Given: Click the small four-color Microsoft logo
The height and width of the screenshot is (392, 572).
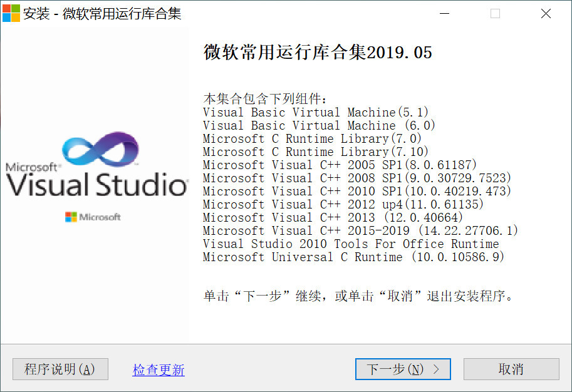Looking at the screenshot, I should click(x=71, y=217).
